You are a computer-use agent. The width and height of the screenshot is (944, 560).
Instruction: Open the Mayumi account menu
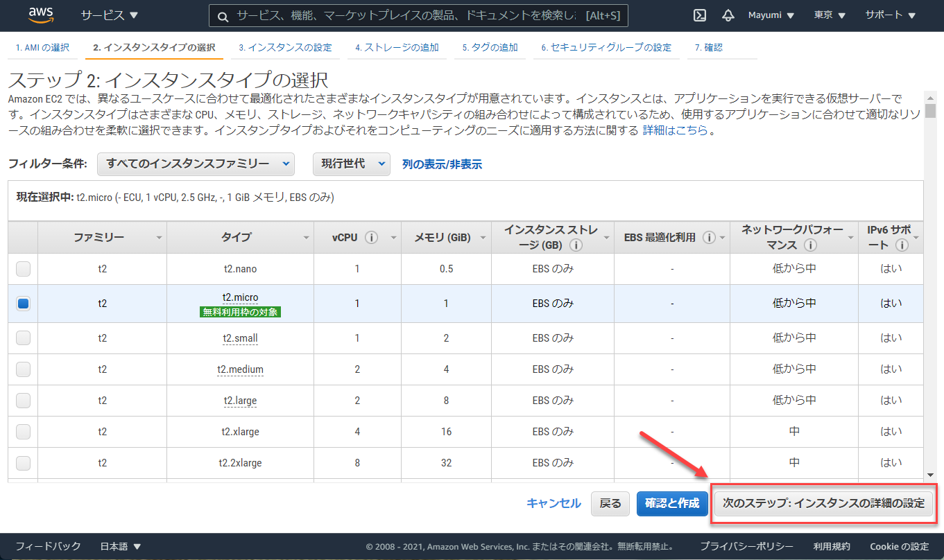pos(771,15)
